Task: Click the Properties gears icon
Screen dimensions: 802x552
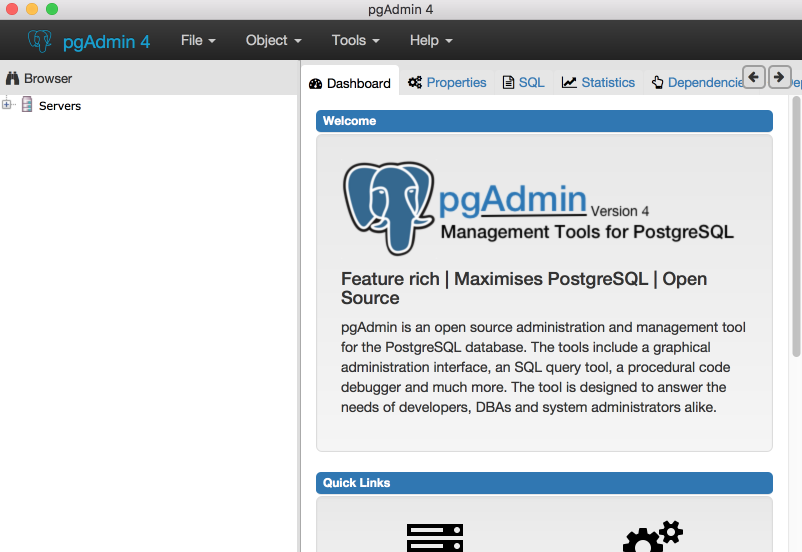Action: pos(415,82)
